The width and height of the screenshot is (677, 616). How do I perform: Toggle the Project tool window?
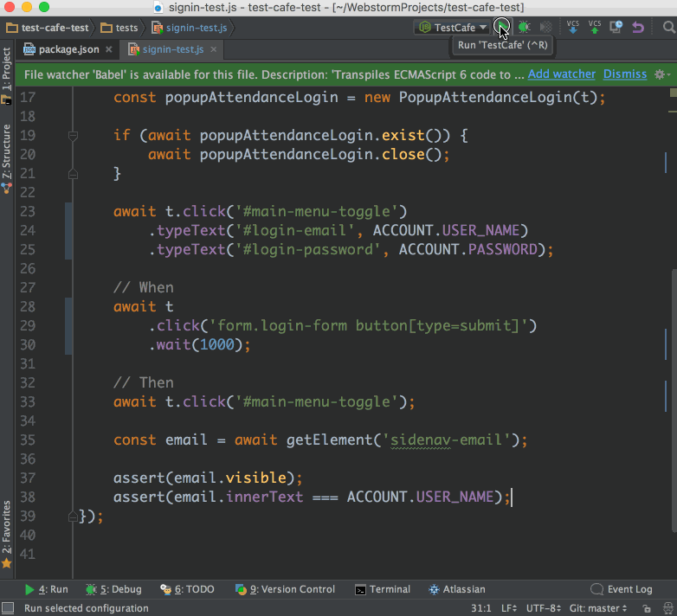pos(7,70)
